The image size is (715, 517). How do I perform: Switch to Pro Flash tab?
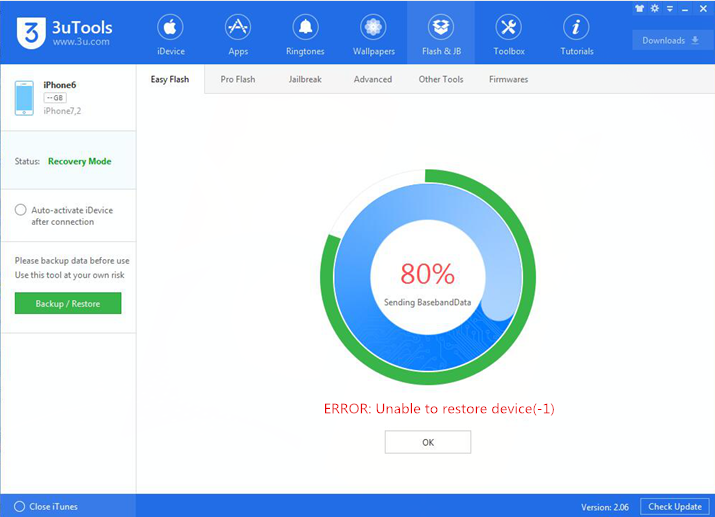click(238, 79)
